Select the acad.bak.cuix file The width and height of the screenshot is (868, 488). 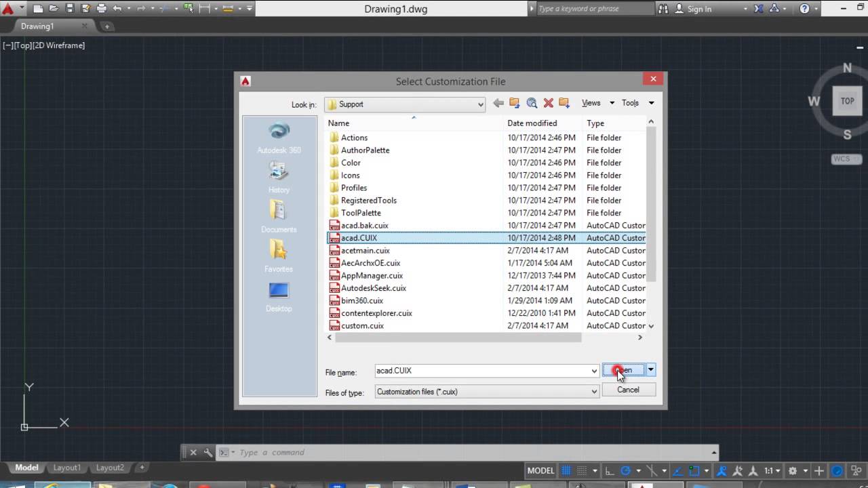click(x=364, y=226)
